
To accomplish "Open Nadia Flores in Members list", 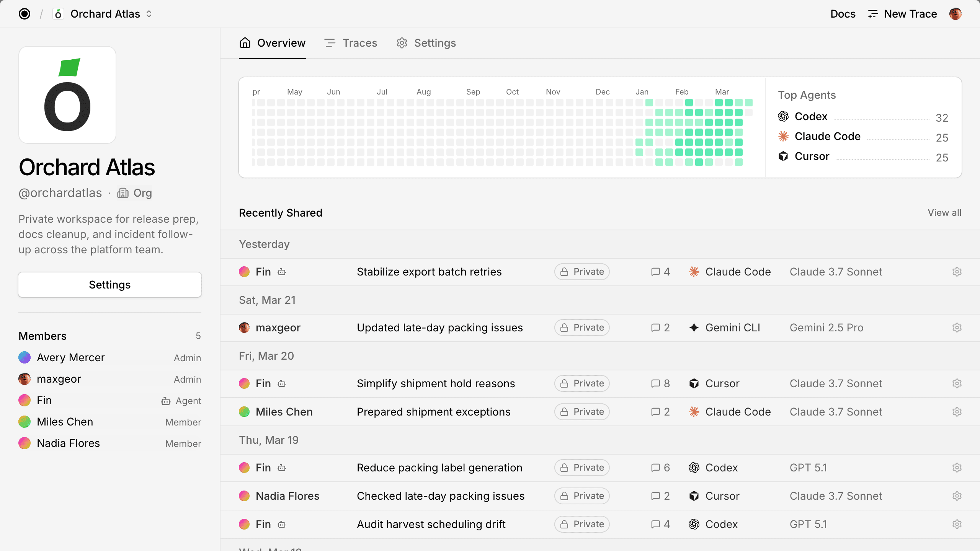I will [68, 443].
